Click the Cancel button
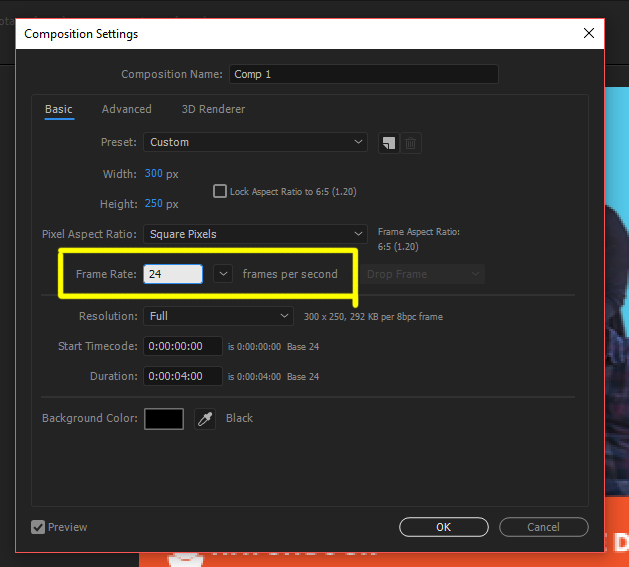 [544, 527]
